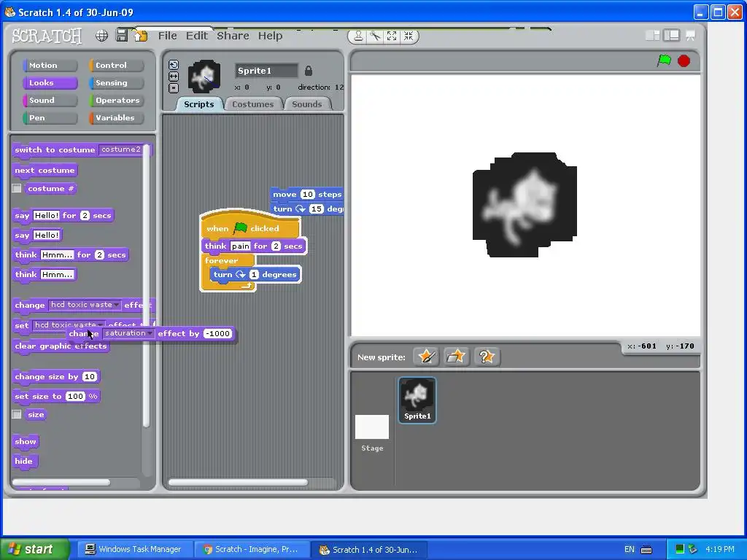Click the when flag clicked hat block
This screenshot has height=560, width=747.
tap(250, 227)
